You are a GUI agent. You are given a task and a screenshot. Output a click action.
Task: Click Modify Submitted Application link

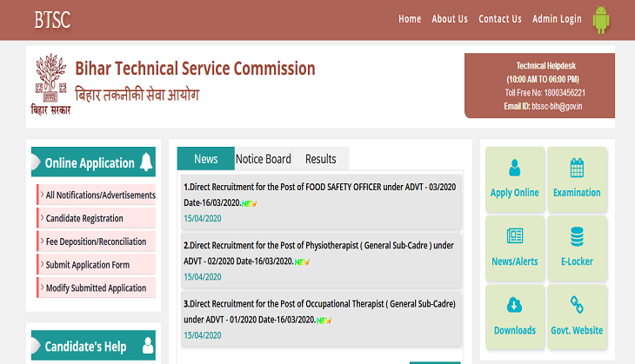96,288
